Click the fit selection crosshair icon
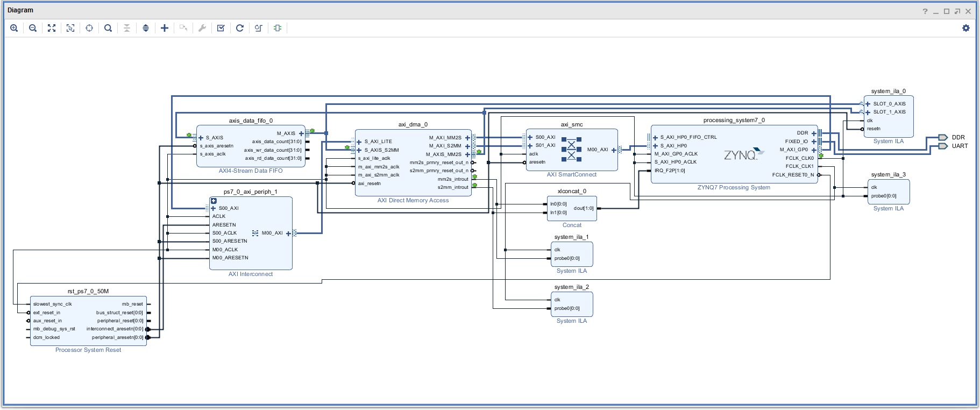The image size is (980, 410). 89,28
